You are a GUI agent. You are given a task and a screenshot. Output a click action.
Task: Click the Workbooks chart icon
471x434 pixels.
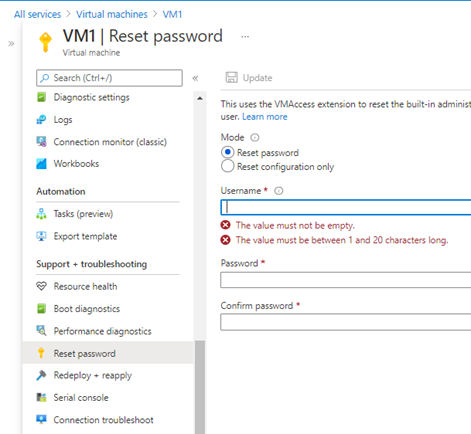41,164
